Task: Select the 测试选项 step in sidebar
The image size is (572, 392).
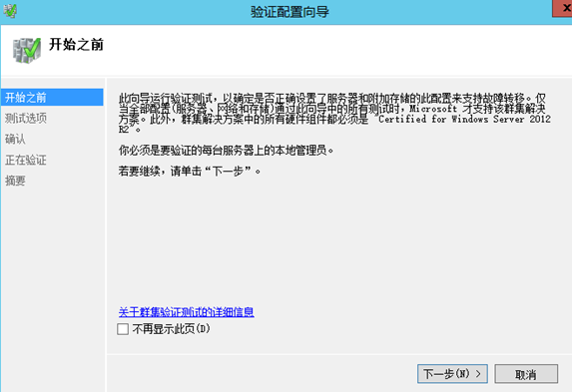Action: tap(26, 118)
